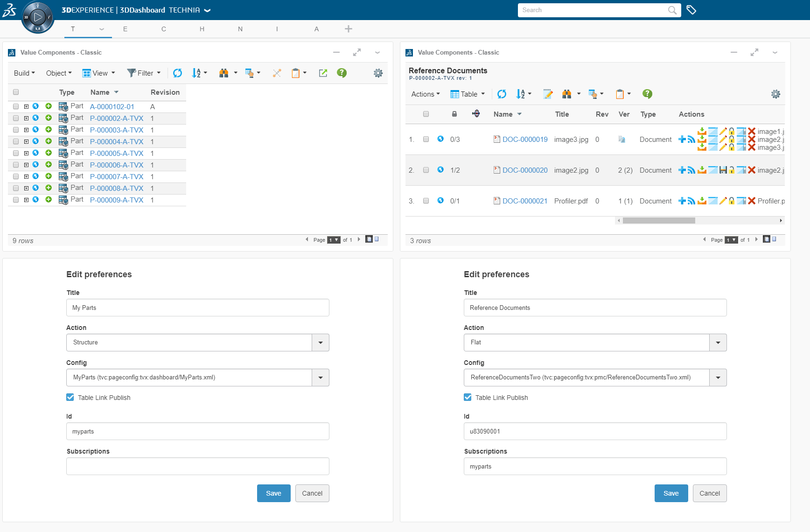
Task: Click the tag icon beside search bar
Action: tap(691, 10)
